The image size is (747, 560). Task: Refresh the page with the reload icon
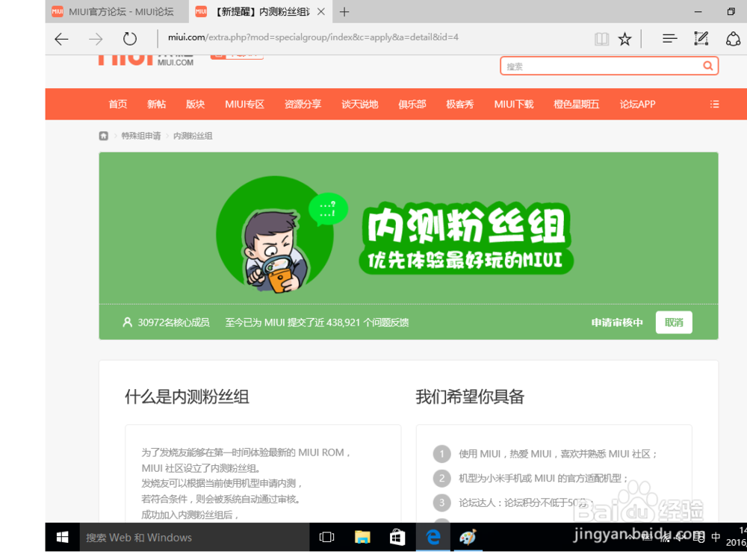tap(129, 39)
